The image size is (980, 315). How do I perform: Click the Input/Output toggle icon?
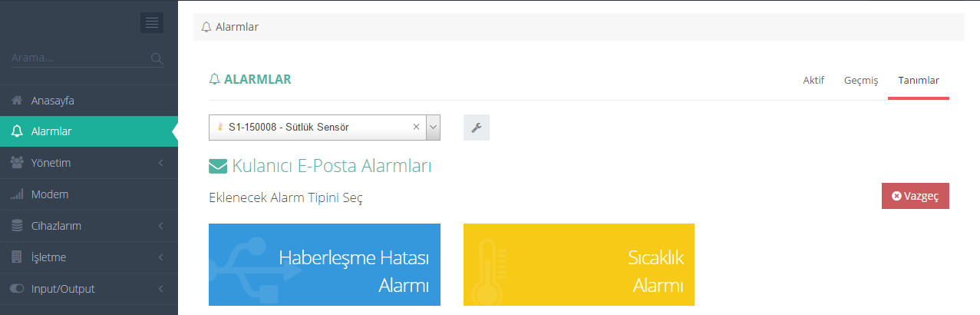17,289
